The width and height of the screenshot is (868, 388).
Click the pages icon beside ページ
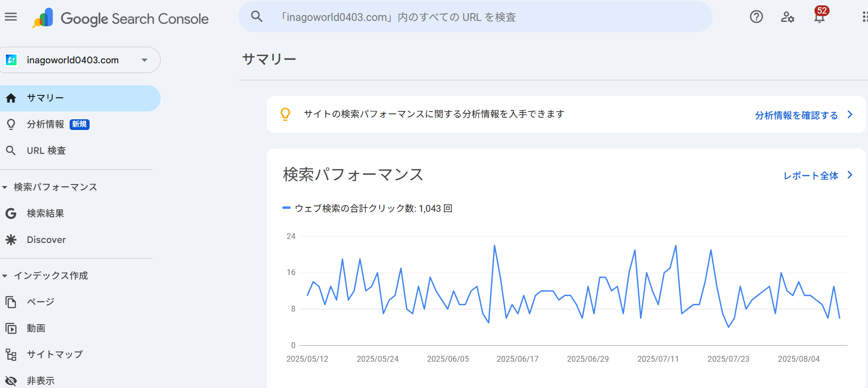coord(11,302)
